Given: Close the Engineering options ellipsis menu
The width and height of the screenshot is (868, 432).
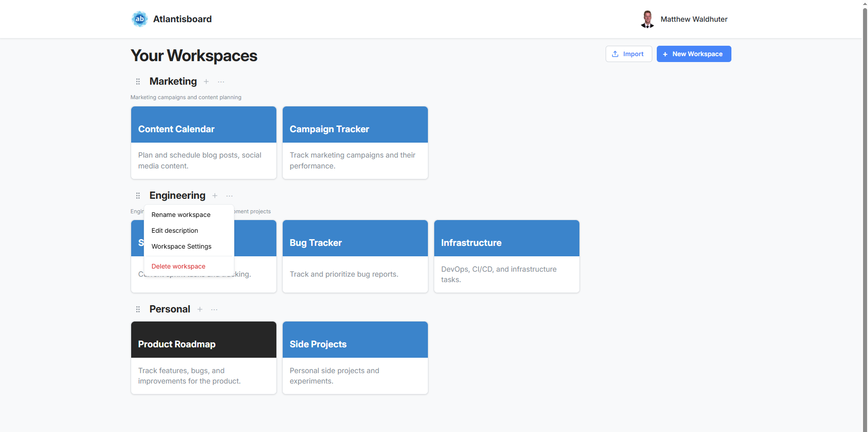Looking at the screenshot, I should (x=229, y=196).
